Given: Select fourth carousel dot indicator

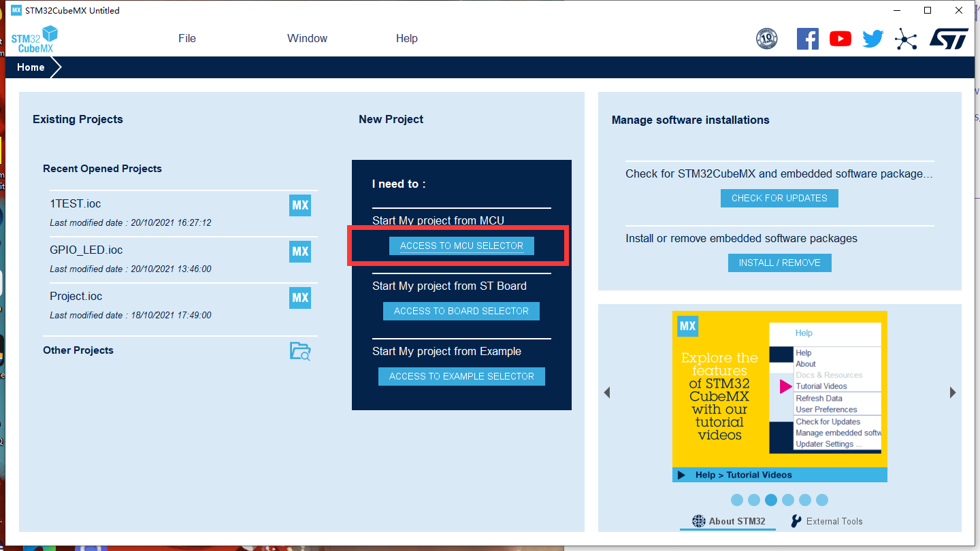Looking at the screenshot, I should click(788, 500).
